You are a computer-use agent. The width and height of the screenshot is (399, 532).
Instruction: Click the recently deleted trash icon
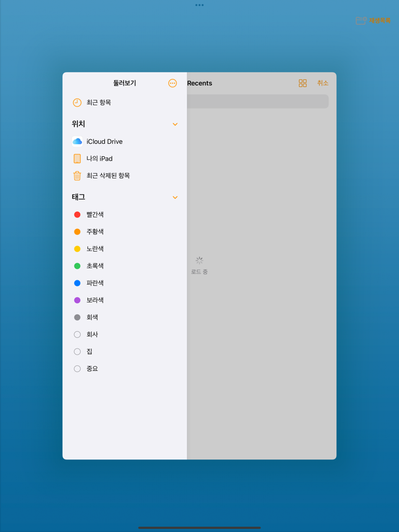point(77,175)
